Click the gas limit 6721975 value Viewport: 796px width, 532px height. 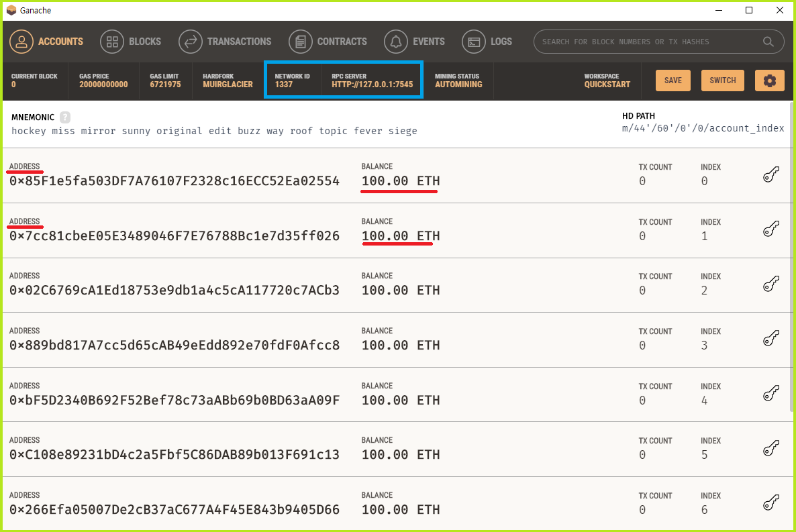click(x=165, y=85)
